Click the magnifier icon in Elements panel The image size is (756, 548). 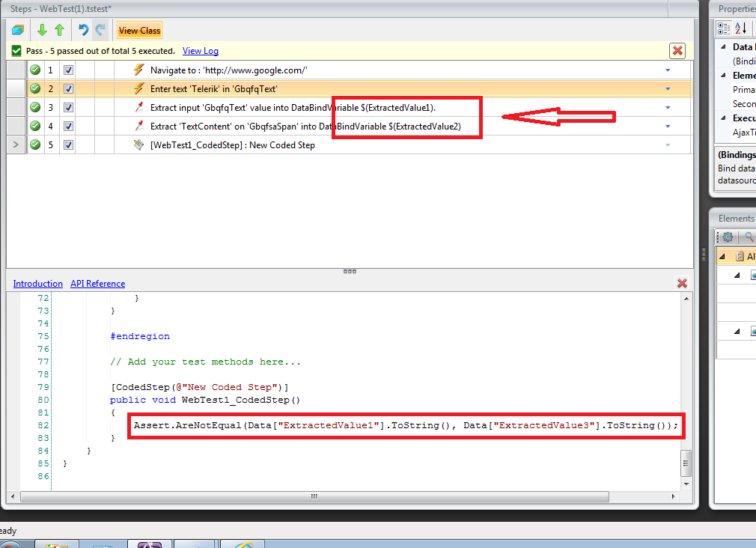coord(749,237)
